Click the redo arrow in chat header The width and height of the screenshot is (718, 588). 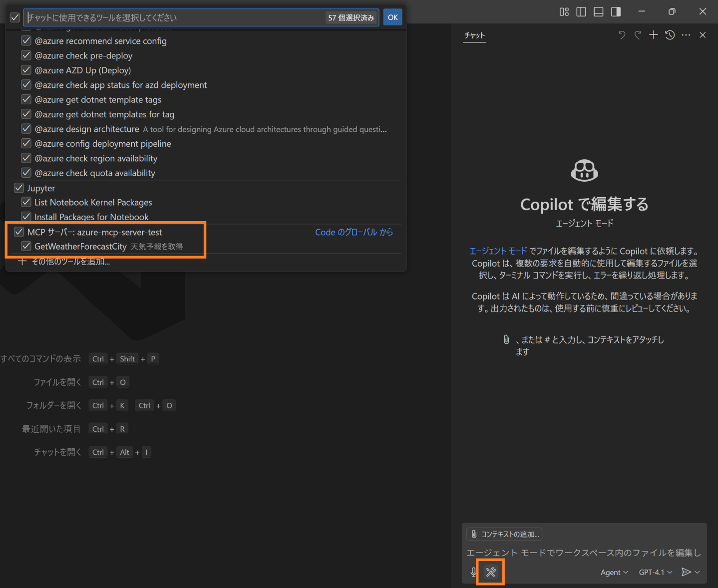pos(638,35)
